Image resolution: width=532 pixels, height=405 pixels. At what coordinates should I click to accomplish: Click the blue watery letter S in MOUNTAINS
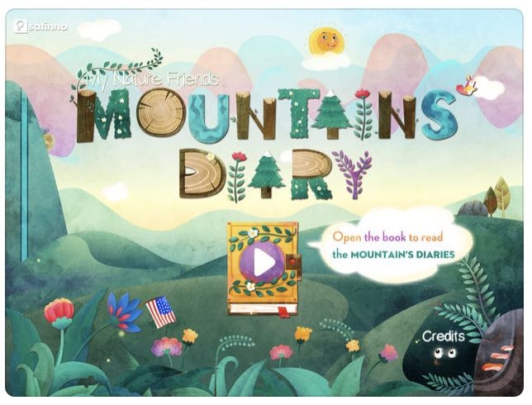(x=439, y=114)
